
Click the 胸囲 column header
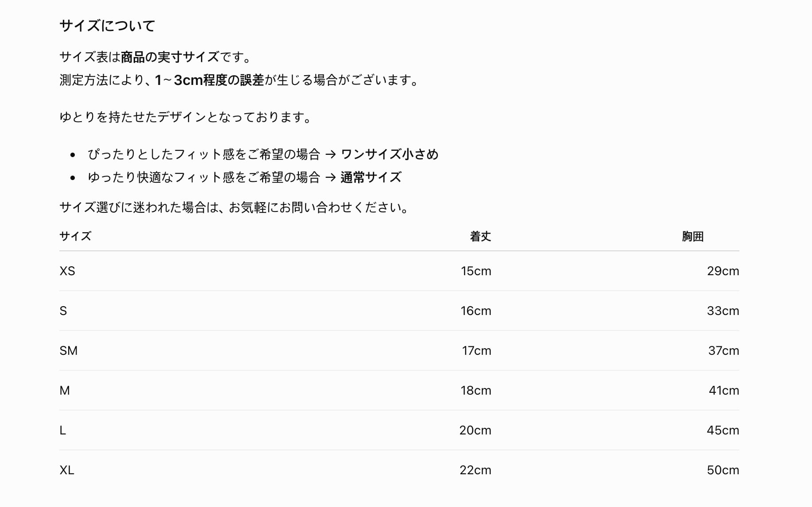point(693,236)
